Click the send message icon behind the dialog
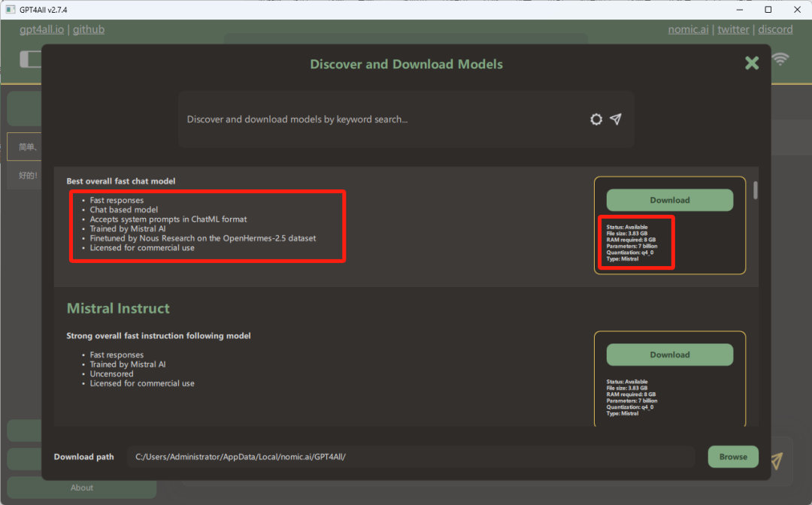The width and height of the screenshot is (812, 505). tap(777, 460)
